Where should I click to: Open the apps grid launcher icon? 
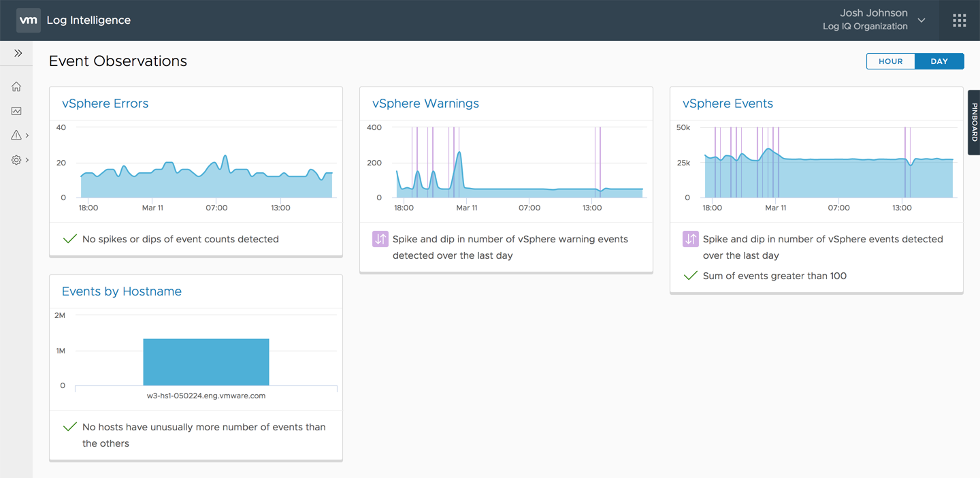point(960,20)
